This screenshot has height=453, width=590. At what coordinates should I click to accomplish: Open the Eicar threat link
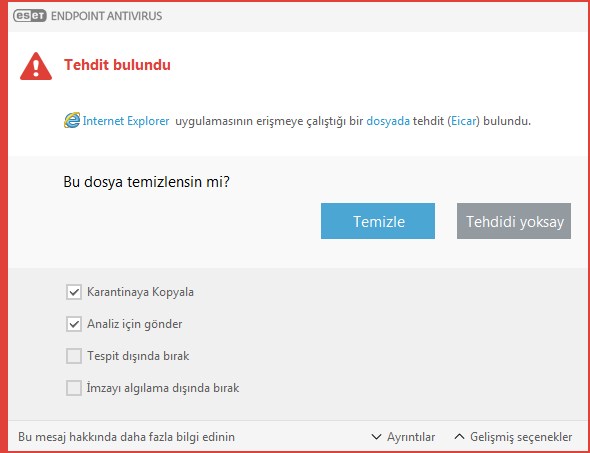(x=464, y=121)
